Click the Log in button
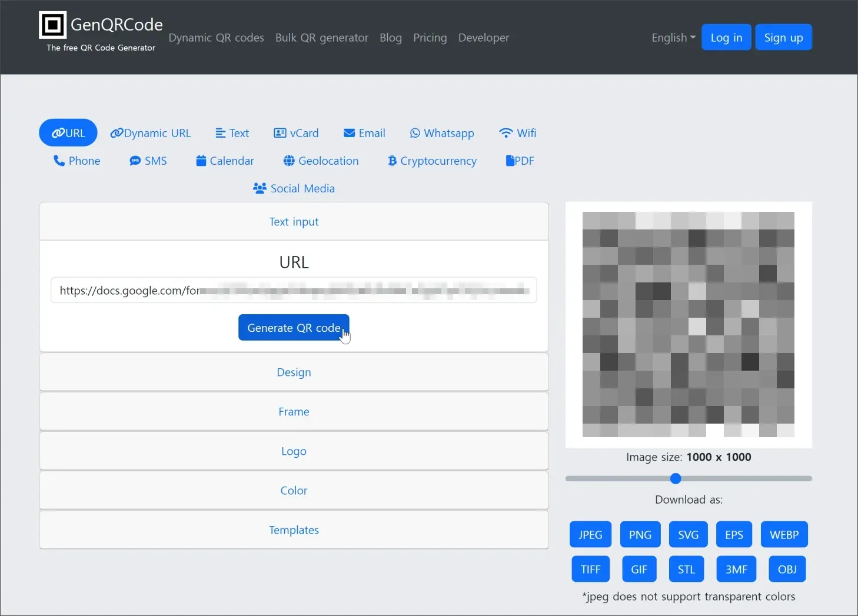This screenshot has height=616, width=858. pos(726,37)
